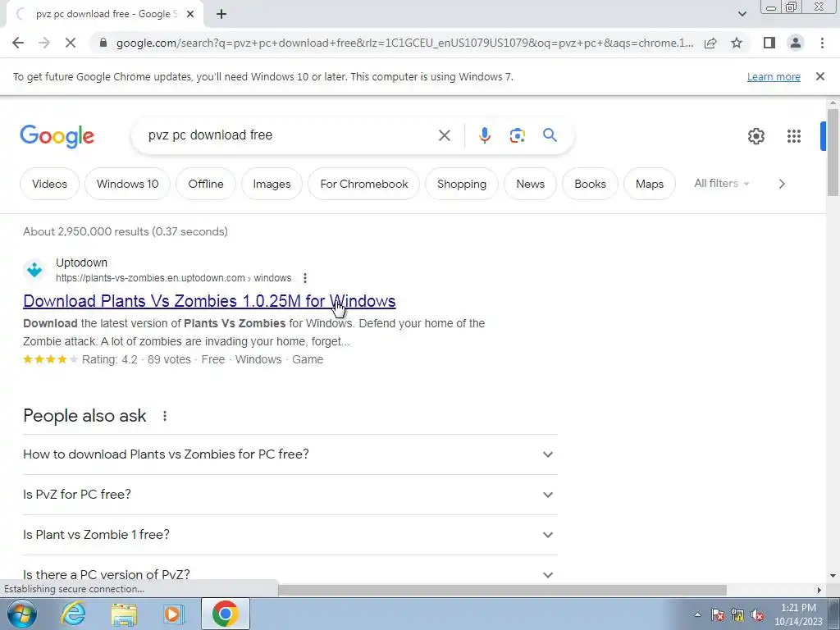Open the volume tray icon
Image resolution: width=840 pixels, height=630 pixels.
[x=757, y=615]
